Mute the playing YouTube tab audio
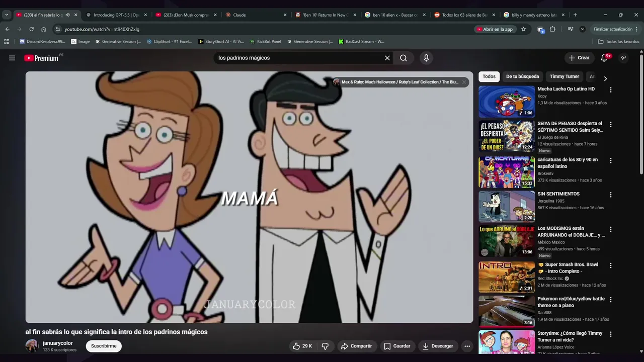The height and width of the screenshot is (362, 644). click(67, 15)
